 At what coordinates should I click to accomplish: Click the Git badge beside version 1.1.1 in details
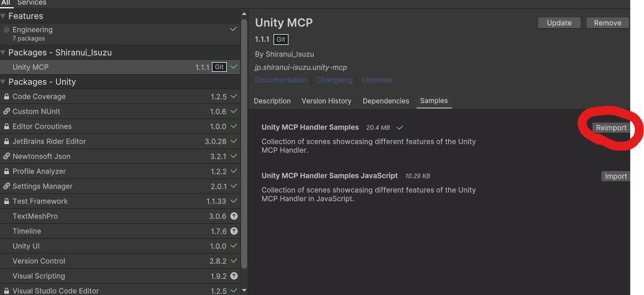tap(281, 39)
